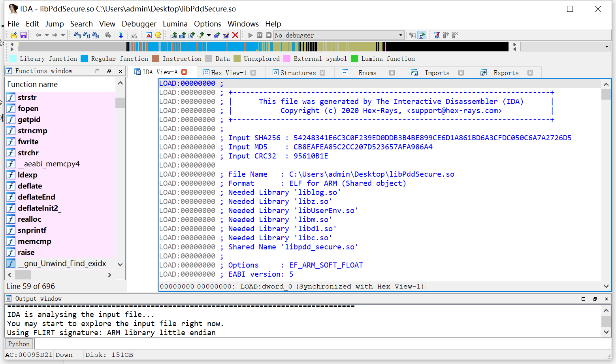Click the Lumina function green legend swatch
Viewport: 616px width, 364px height.
(354, 58)
